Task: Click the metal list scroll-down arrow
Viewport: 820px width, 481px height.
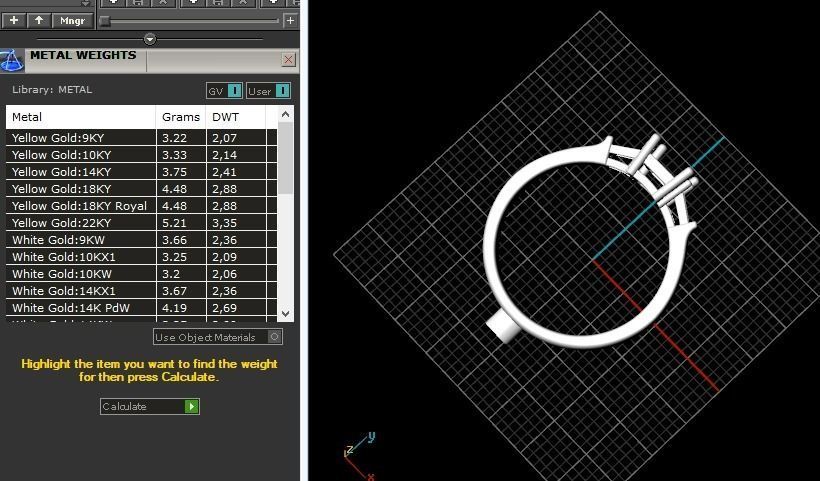Action: (x=286, y=314)
